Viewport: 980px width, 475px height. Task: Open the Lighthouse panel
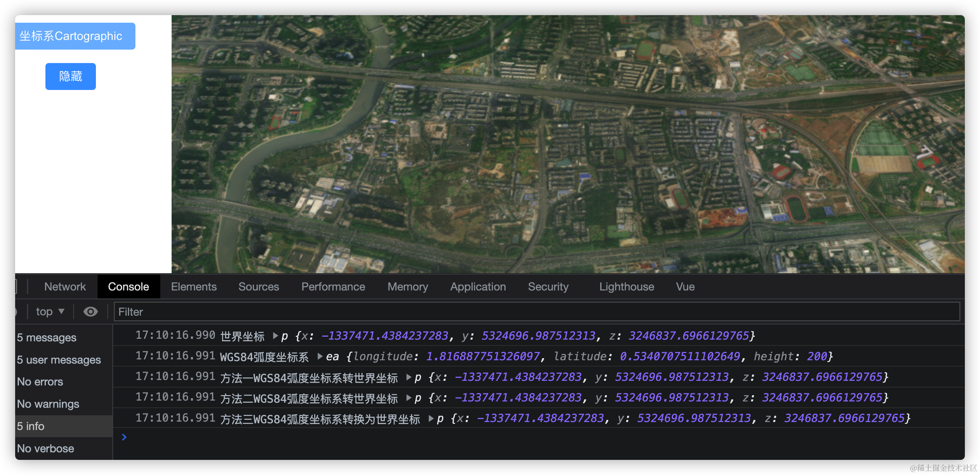click(x=626, y=286)
